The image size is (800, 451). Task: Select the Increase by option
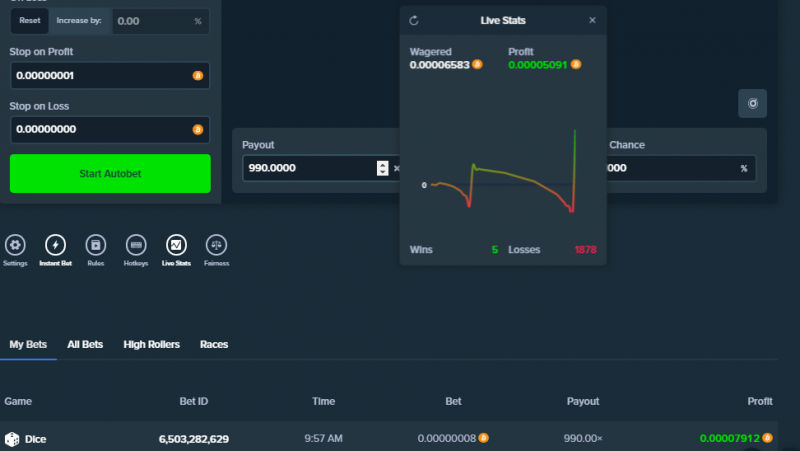pyautogui.click(x=79, y=21)
